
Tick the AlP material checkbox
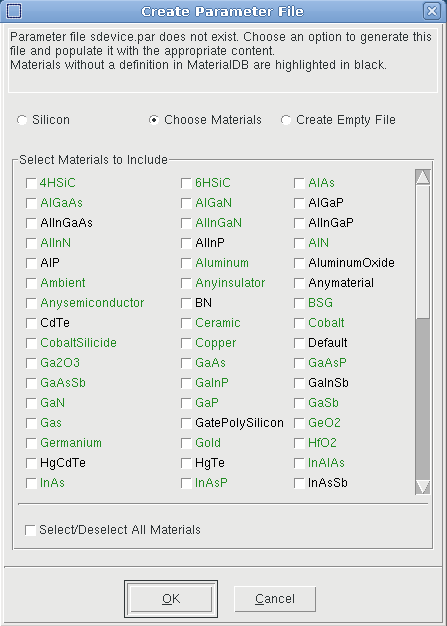pyautogui.click(x=31, y=263)
